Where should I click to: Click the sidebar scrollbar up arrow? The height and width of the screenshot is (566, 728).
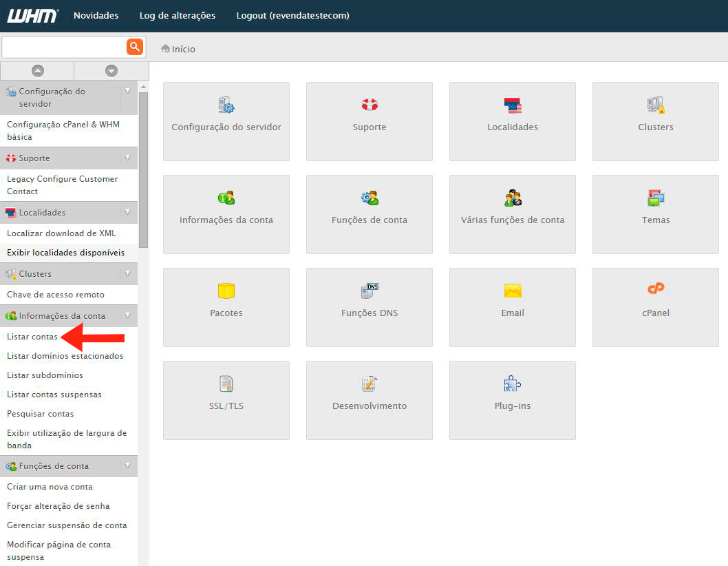[x=143, y=87]
